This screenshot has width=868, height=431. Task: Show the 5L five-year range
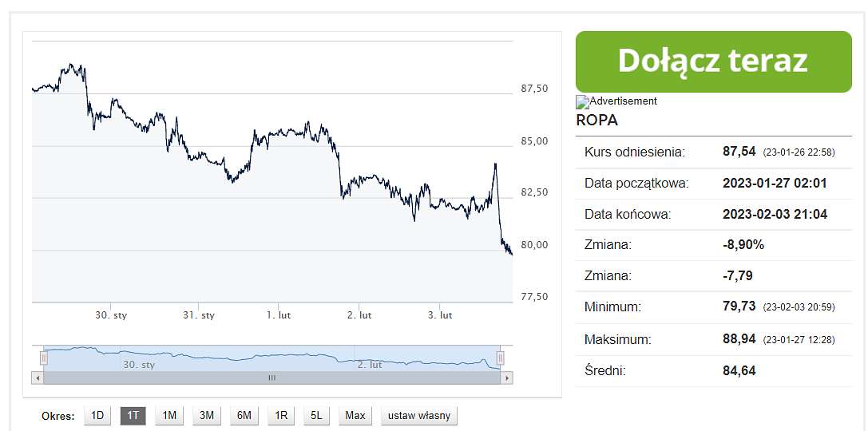(316, 415)
